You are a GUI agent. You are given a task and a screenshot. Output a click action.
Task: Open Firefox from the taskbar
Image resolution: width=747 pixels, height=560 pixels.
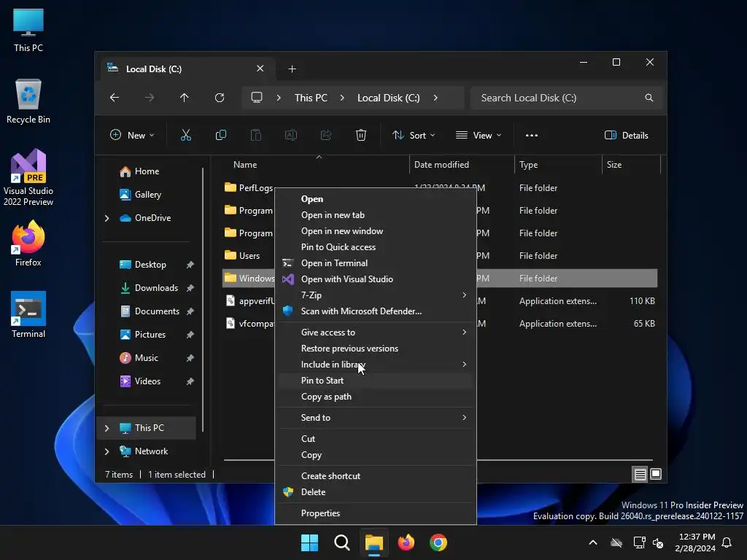click(x=406, y=542)
